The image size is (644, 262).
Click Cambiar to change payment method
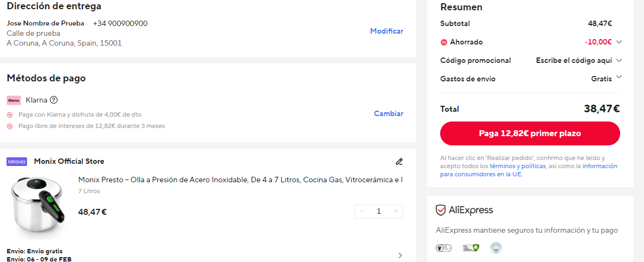(x=389, y=113)
